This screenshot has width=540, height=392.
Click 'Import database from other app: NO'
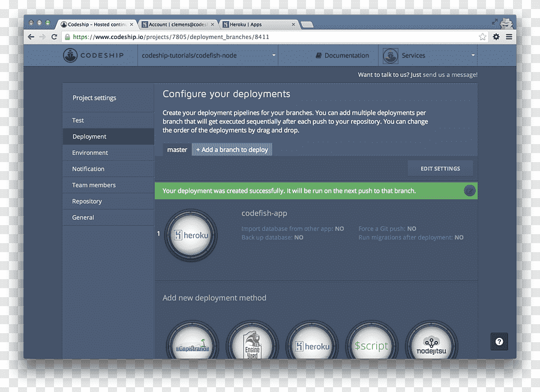292,228
